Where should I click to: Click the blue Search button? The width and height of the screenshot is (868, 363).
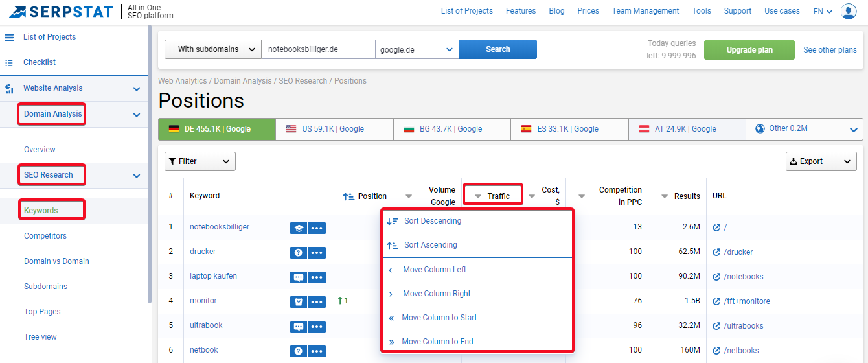(x=498, y=49)
